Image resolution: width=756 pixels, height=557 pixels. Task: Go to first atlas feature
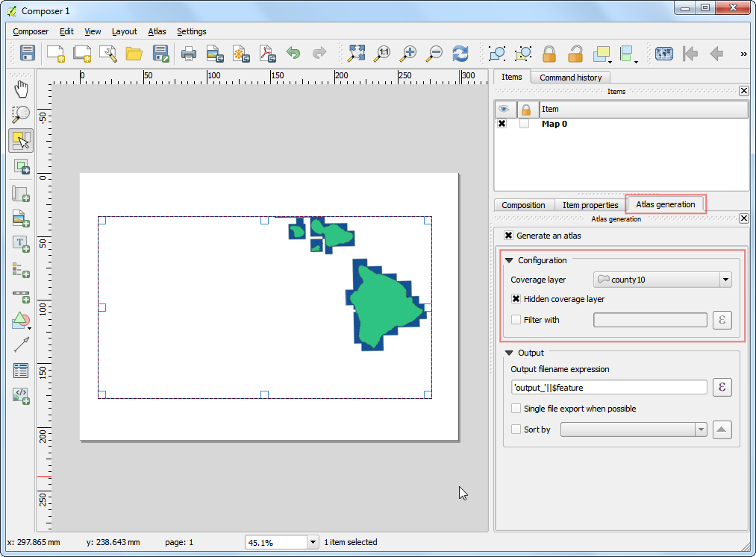[690, 53]
